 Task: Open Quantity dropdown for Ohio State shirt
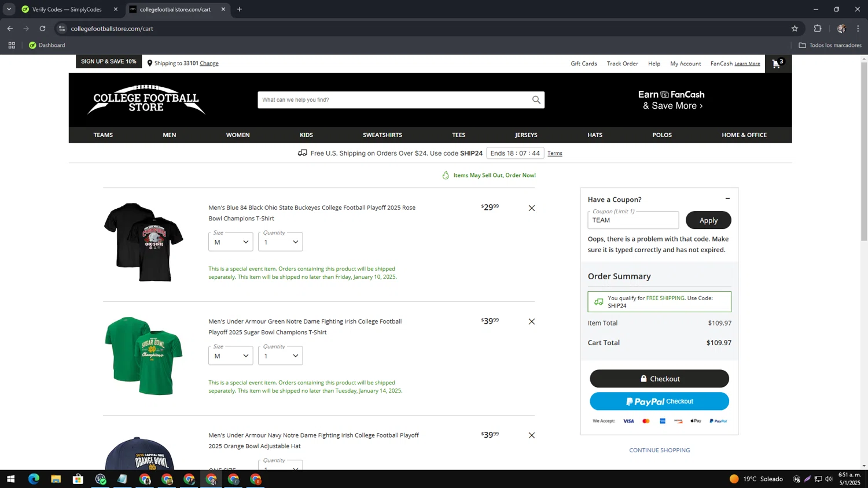[281, 242]
